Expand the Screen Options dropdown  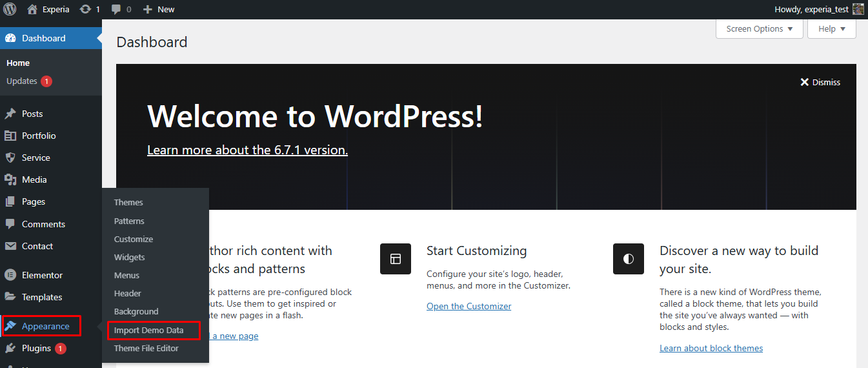tap(760, 29)
